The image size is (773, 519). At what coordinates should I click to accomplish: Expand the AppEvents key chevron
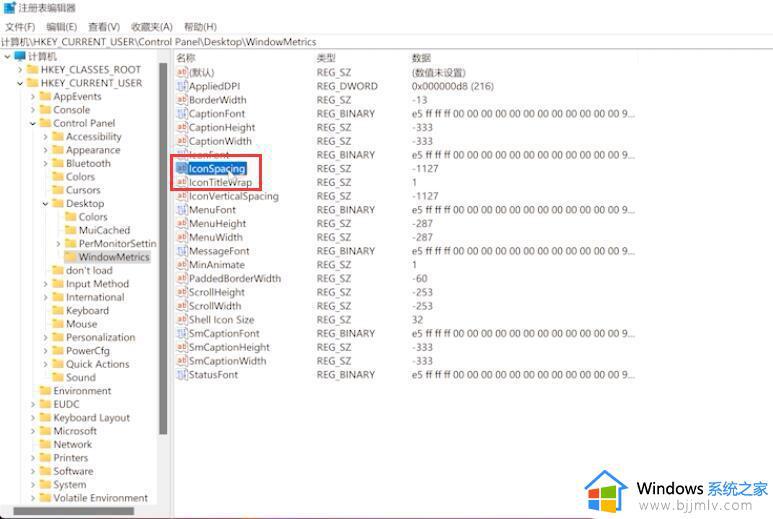(x=33, y=97)
